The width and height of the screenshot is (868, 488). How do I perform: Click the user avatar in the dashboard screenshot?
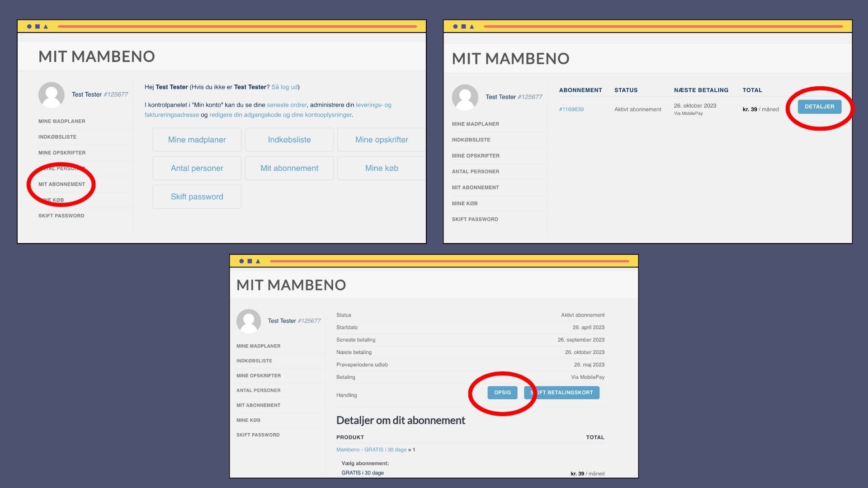(x=52, y=94)
